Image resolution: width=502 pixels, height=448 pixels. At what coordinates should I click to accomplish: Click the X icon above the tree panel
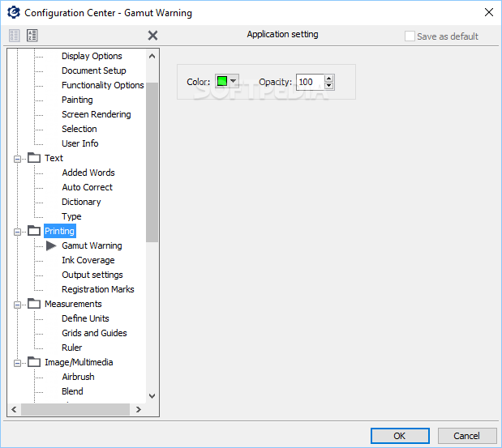(152, 35)
